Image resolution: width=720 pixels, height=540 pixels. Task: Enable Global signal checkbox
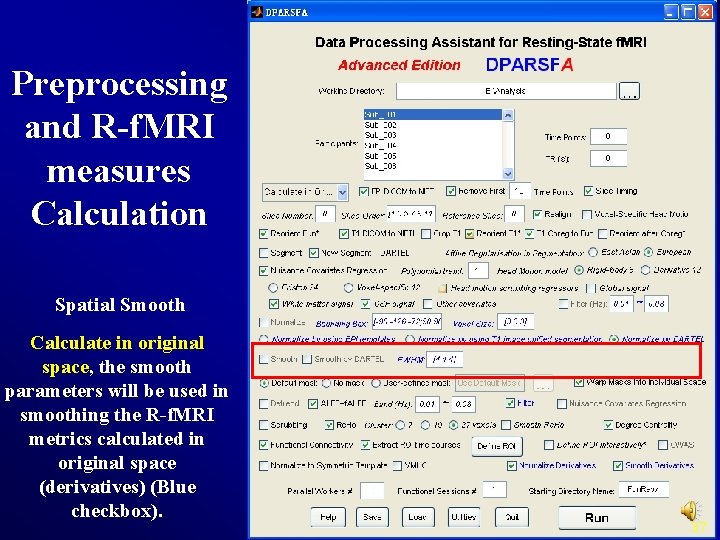coord(590,288)
